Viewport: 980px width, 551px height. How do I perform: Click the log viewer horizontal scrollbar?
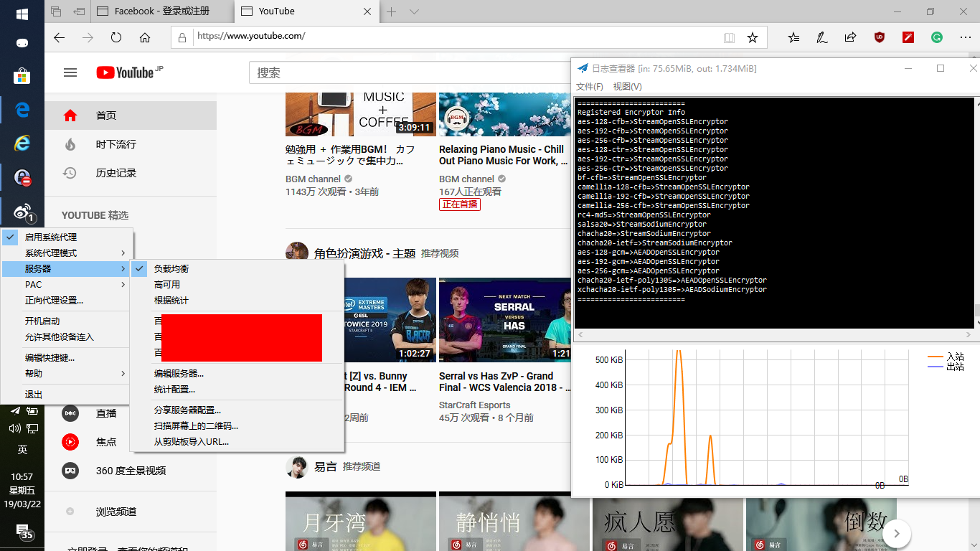pyautogui.click(x=773, y=335)
